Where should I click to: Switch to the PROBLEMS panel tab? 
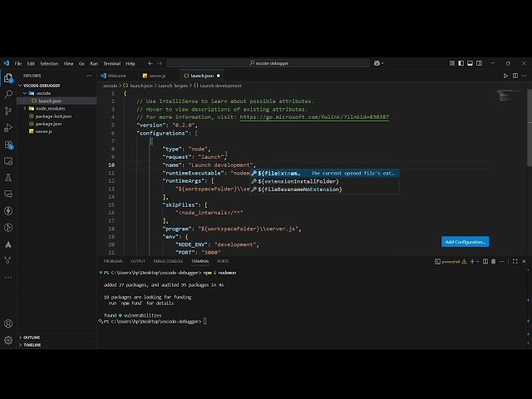[x=113, y=261]
